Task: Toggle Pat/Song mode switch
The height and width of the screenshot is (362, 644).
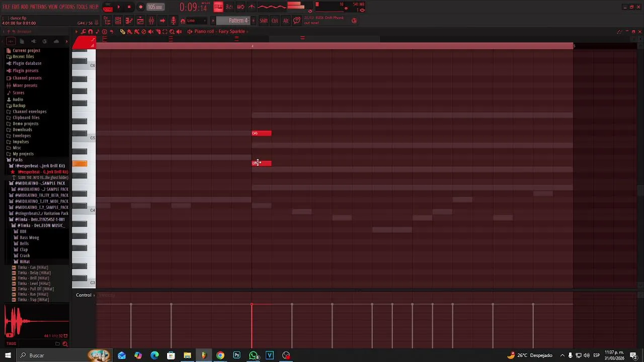Action: pos(108,7)
